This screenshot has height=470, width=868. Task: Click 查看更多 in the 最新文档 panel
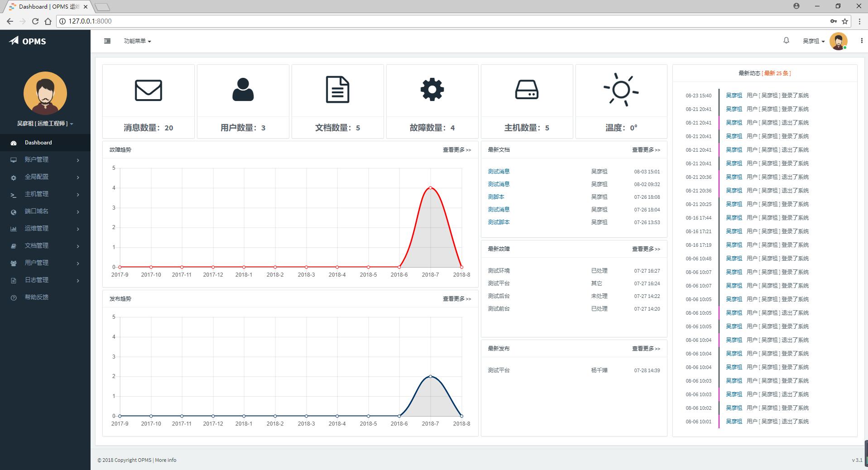[646, 150]
